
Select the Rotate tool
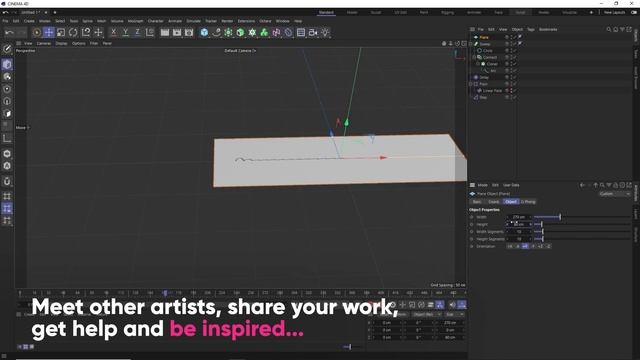[73, 32]
